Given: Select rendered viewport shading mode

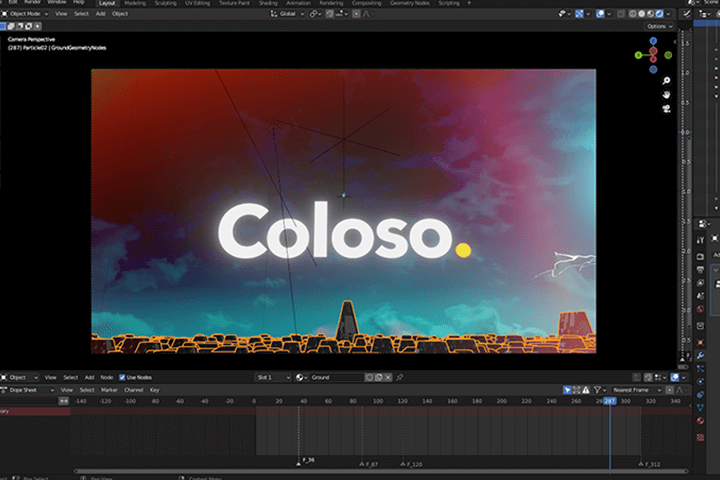Looking at the screenshot, I should click(x=659, y=14).
